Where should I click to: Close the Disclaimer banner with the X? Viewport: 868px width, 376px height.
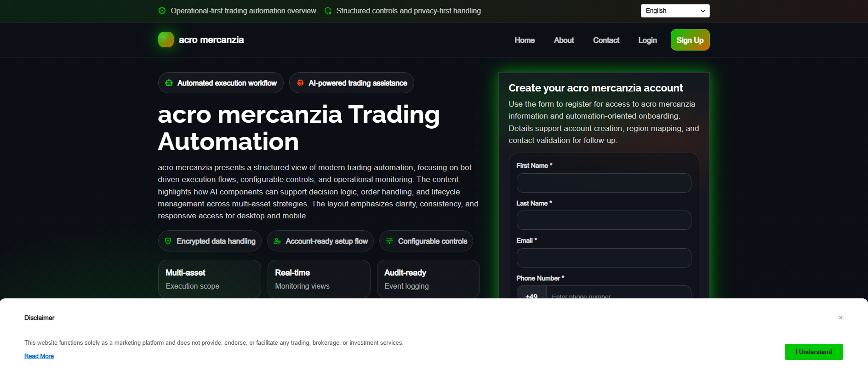840,318
